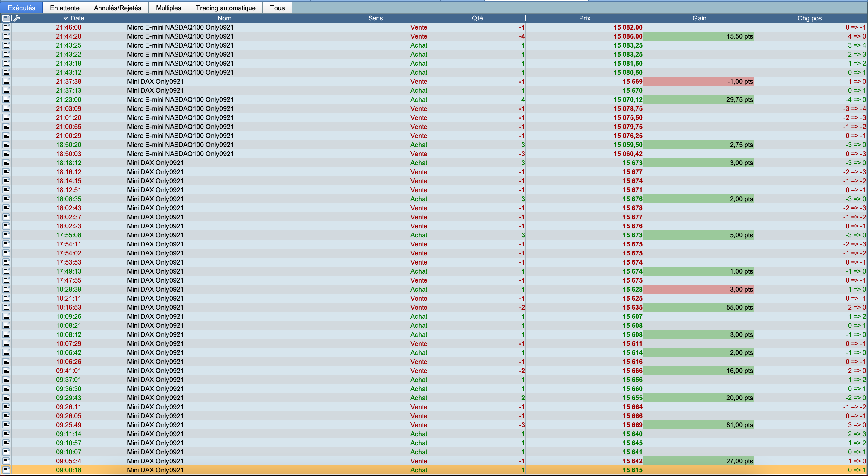Open the Annulés/Rejetés tab
The image size is (868, 476).
(x=117, y=8)
